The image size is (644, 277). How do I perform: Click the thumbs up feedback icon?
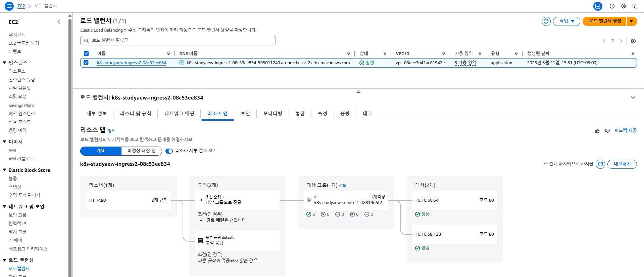click(x=597, y=131)
